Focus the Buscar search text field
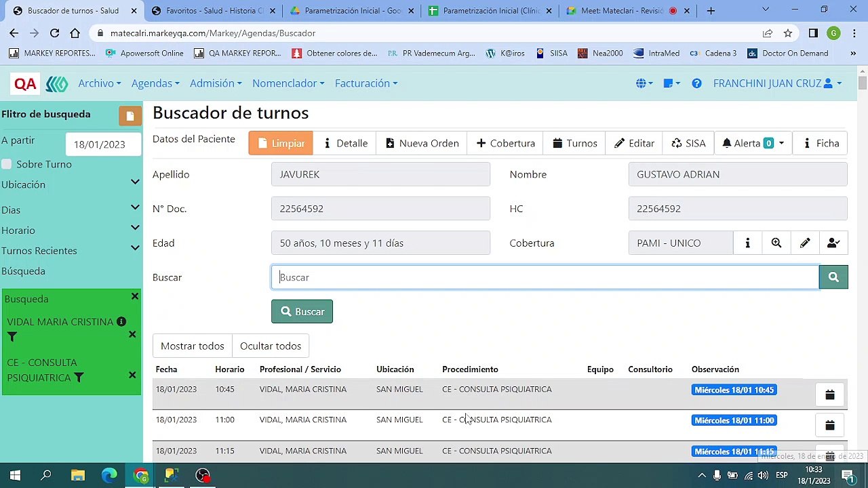 pos(545,277)
